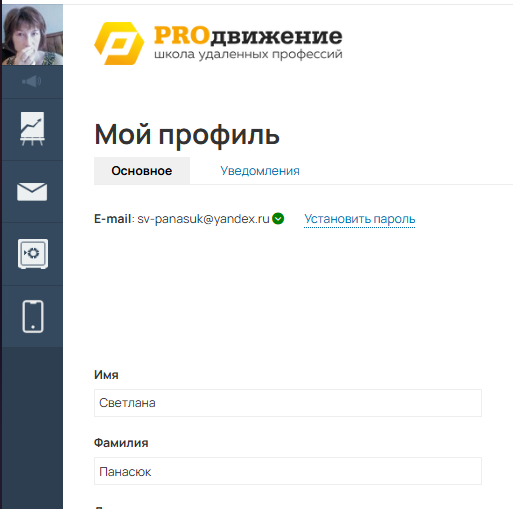Focus the Фамилия field containing Панасюк
Viewport: 513px width, 509px height.
(288, 471)
